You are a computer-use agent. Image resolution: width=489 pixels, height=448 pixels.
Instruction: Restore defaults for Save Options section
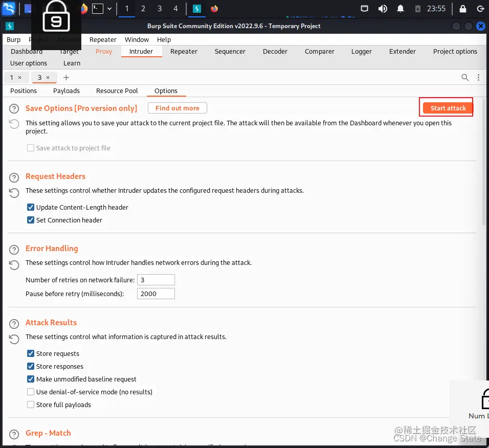[14, 124]
